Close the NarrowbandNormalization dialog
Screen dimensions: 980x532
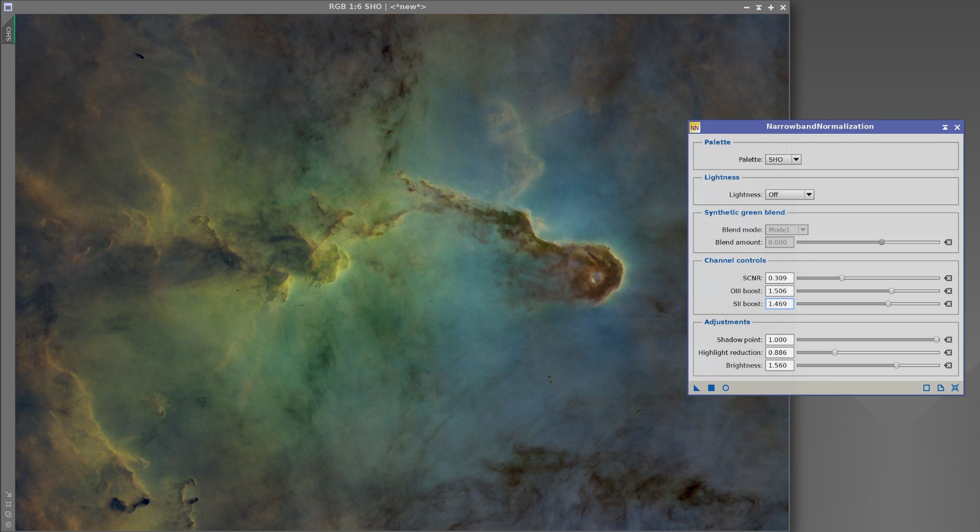957,127
